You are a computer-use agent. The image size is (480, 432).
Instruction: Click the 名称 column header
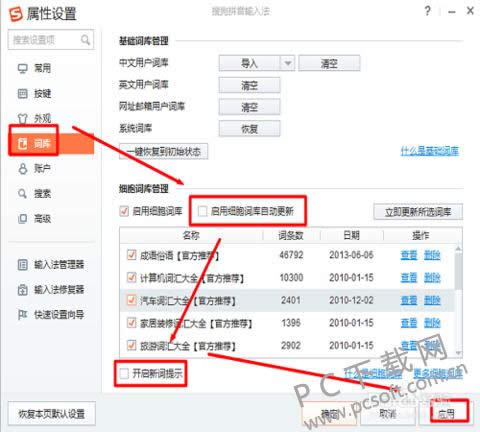(x=191, y=236)
